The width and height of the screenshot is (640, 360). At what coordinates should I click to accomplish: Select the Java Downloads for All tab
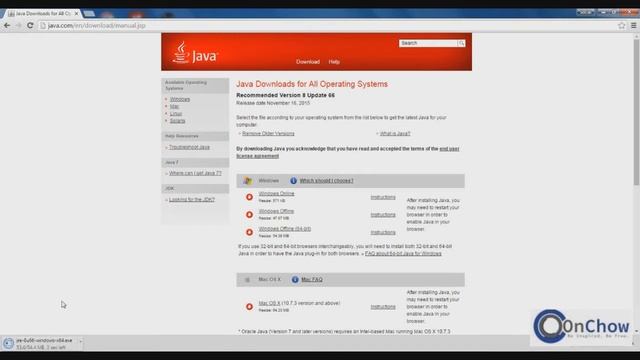[x=42, y=13]
